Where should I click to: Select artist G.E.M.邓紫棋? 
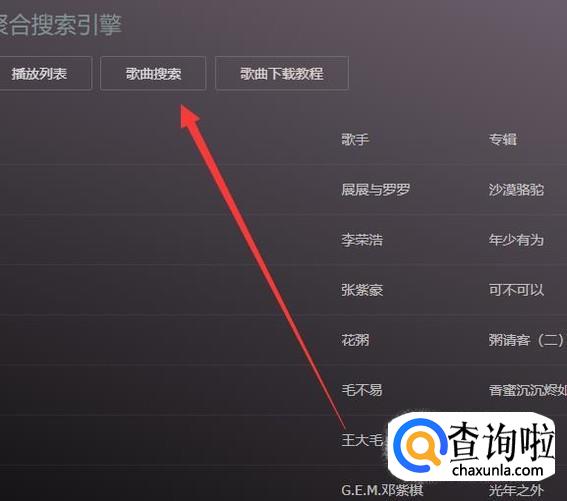[x=382, y=491]
